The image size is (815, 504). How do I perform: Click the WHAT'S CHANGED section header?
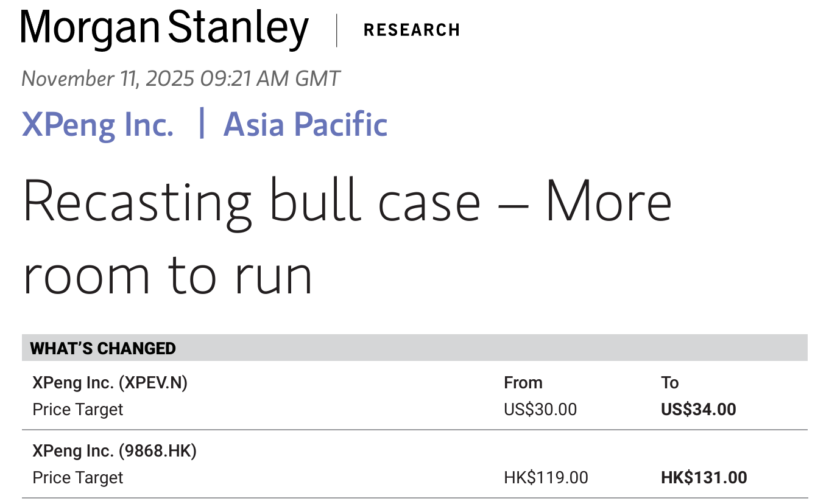[x=103, y=348]
